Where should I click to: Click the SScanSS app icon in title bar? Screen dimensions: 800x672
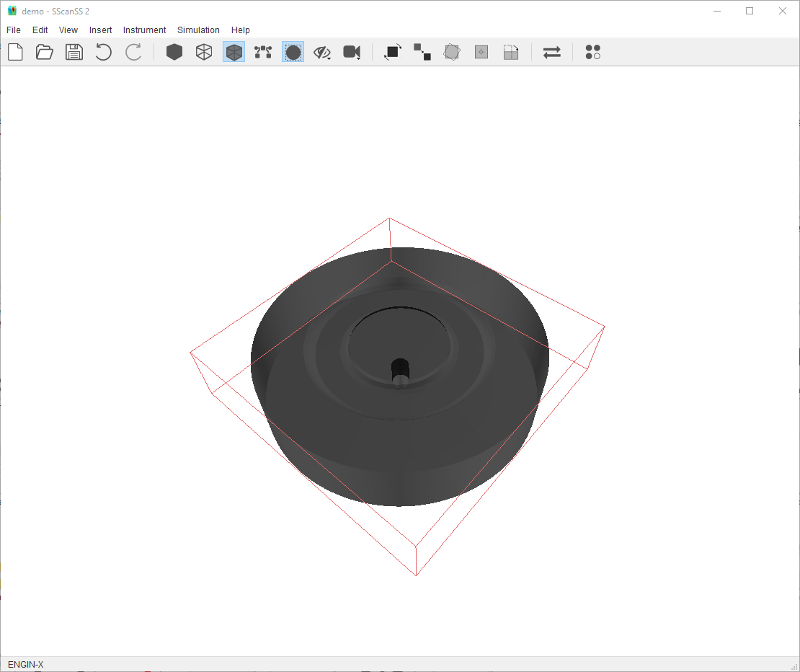12,11
